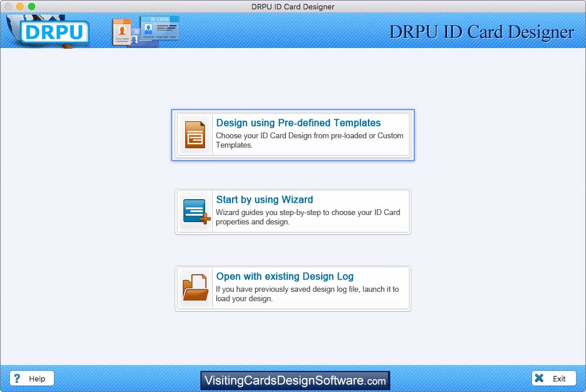Visit VisitingCardsDesignSoftware.com link
This screenshot has height=392, width=586.
point(295,380)
